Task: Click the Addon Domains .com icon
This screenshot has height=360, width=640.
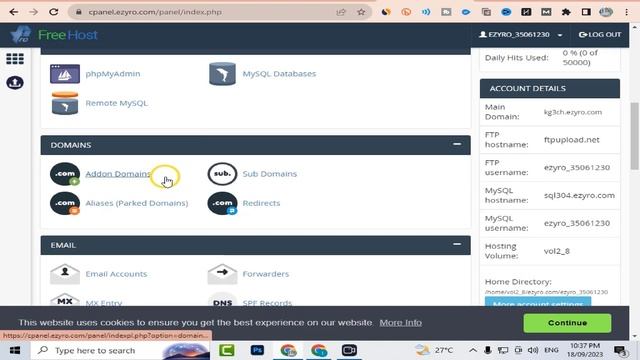Action: click(x=65, y=174)
